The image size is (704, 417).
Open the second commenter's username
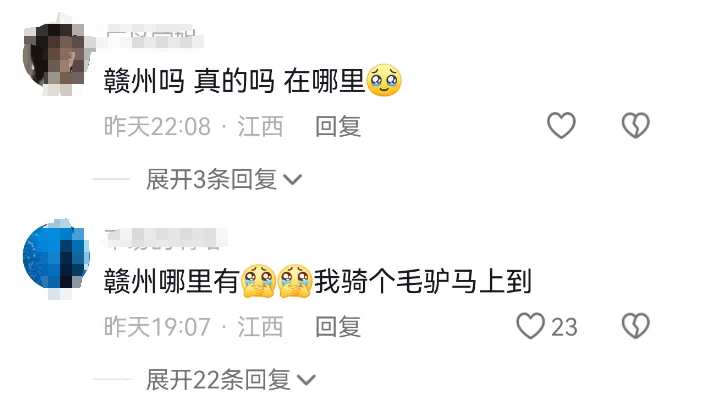164,238
